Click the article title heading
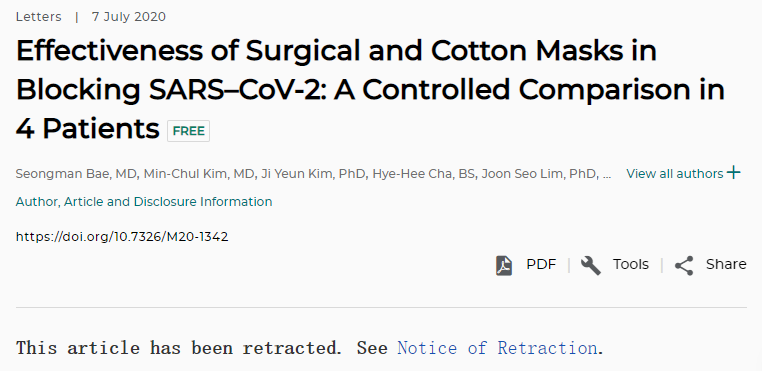762x371 pixels. pyautogui.click(x=370, y=89)
